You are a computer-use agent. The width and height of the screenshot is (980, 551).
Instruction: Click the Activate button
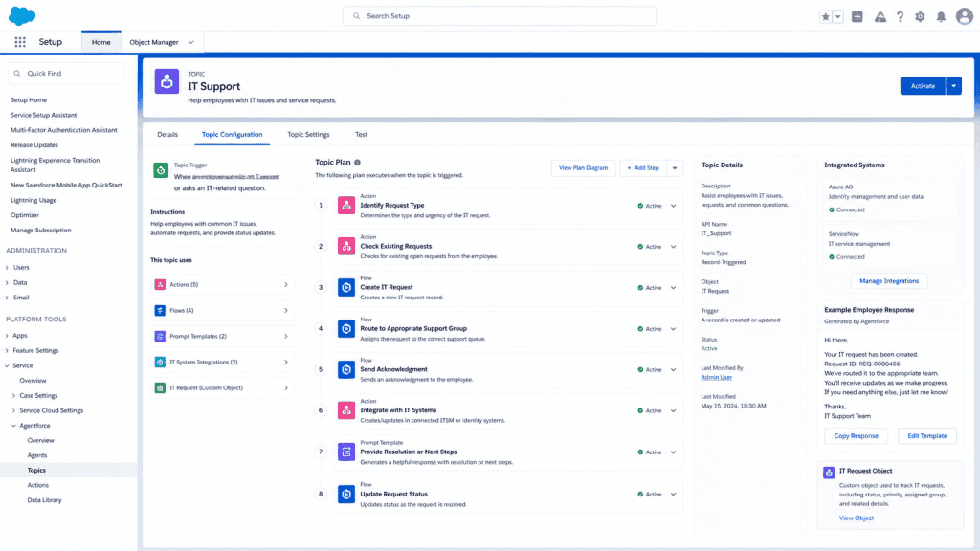pos(923,85)
